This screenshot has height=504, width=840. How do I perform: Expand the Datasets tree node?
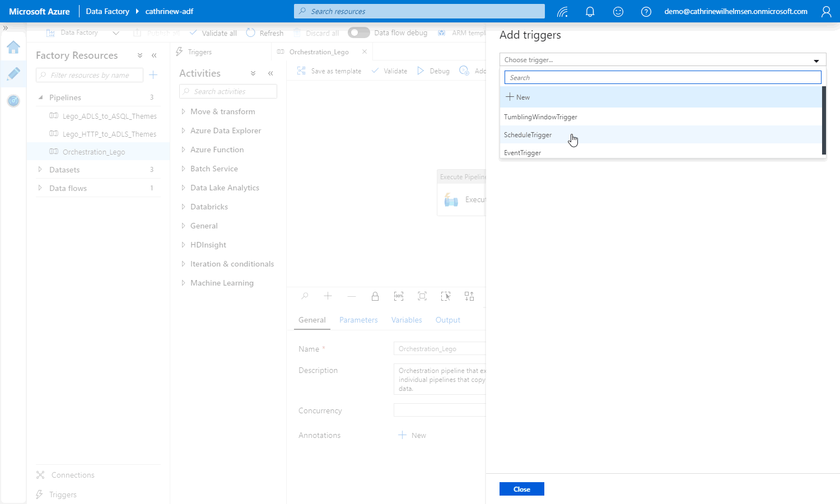coord(40,170)
